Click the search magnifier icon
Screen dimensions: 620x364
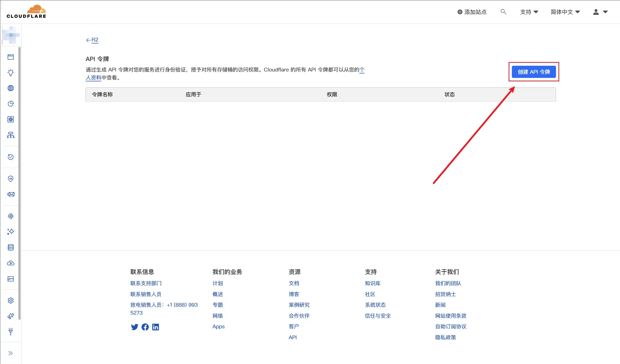click(x=503, y=12)
